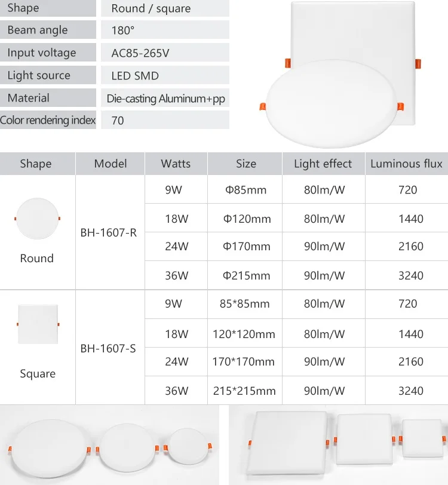
Task: Click the "Luminous flux" column header
Action: pos(406,163)
